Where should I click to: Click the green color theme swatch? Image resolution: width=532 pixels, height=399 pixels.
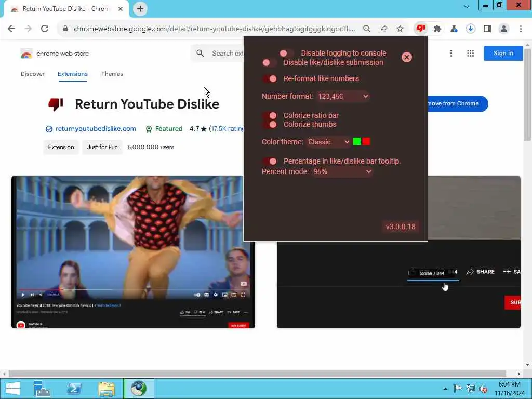[x=356, y=141]
